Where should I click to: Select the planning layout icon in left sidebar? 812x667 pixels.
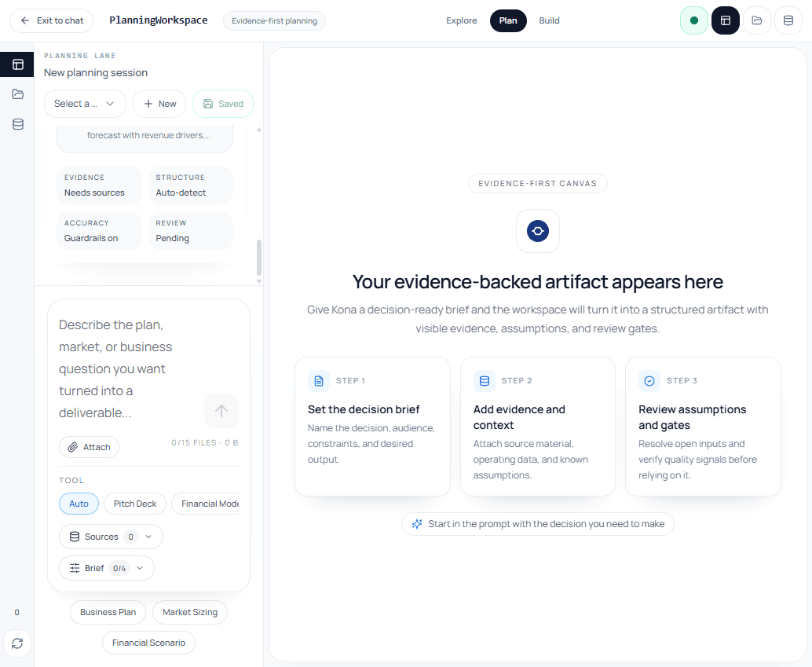click(x=17, y=64)
